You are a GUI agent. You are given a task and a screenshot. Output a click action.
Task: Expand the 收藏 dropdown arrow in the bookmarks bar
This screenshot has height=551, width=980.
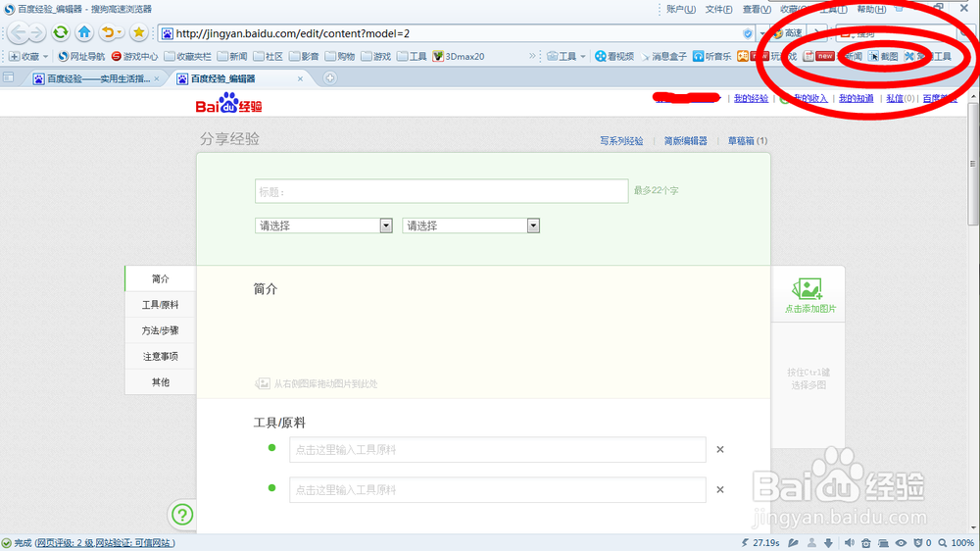[x=46, y=56]
